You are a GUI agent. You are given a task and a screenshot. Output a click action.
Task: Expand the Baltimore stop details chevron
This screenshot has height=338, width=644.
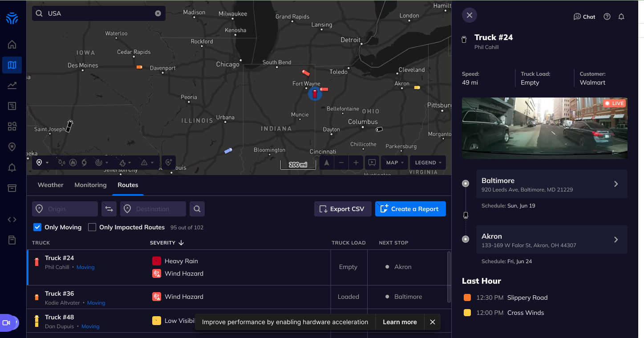tap(616, 184)
